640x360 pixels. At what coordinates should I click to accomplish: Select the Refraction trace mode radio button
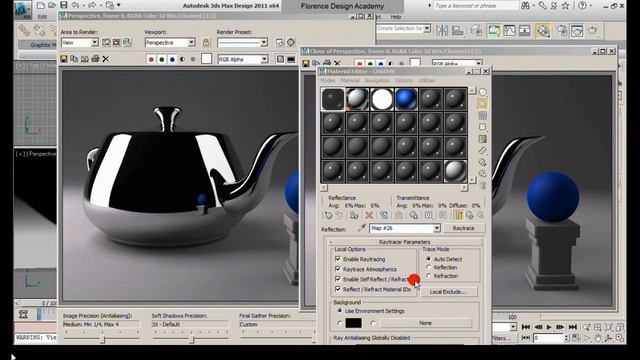tap(429, 276)
